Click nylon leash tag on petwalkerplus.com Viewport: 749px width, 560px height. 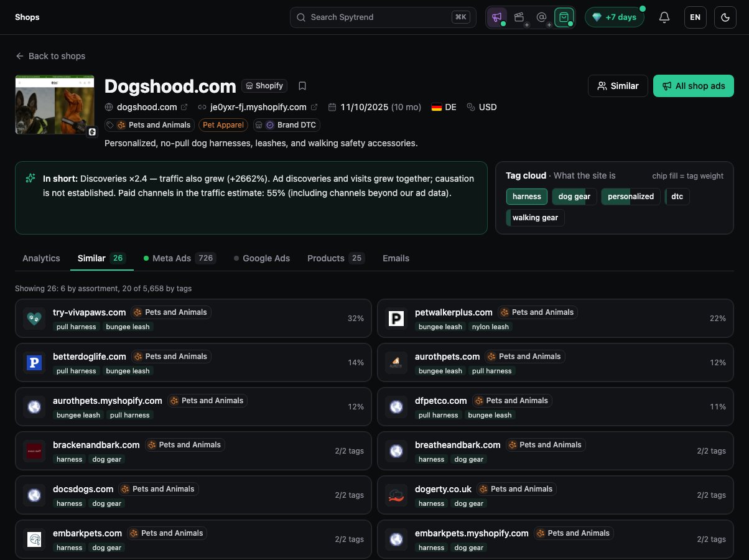coord(490,327)
